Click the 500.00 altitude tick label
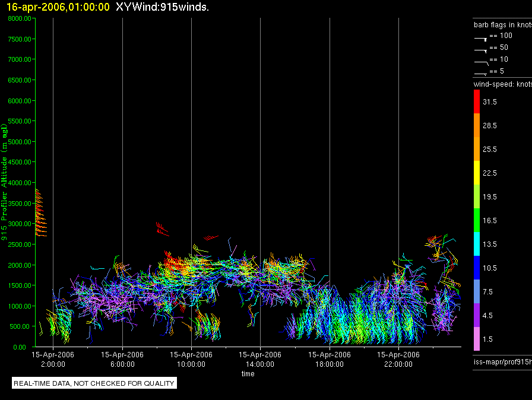The width and height of the screenshot is (532, 400). [x=20, y=326]
